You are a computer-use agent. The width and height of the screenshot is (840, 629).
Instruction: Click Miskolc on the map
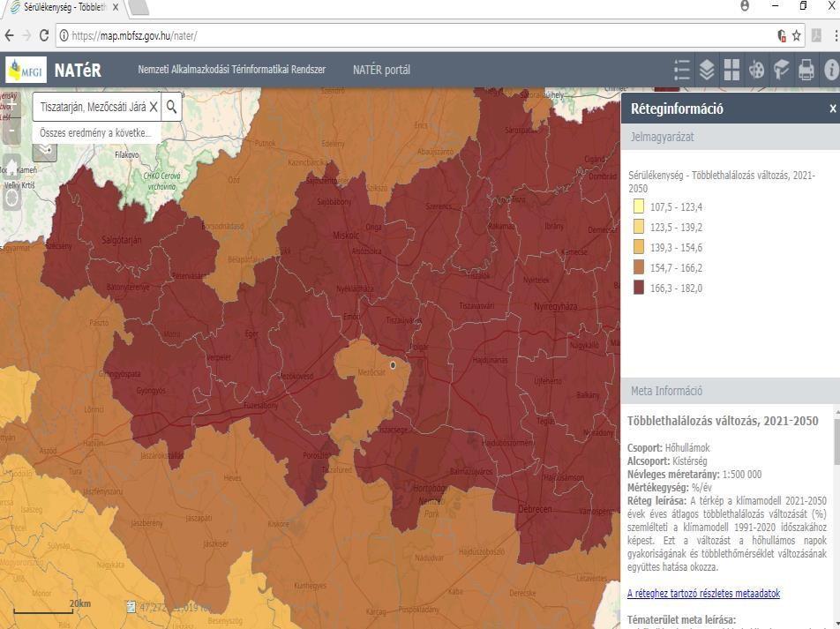pyautogui.click(x=346, y=236)
